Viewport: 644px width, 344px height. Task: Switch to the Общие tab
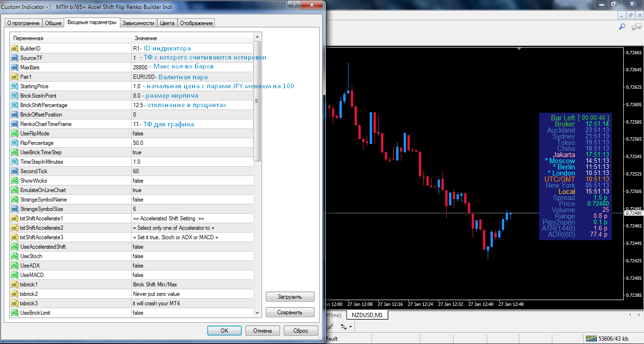53,23
